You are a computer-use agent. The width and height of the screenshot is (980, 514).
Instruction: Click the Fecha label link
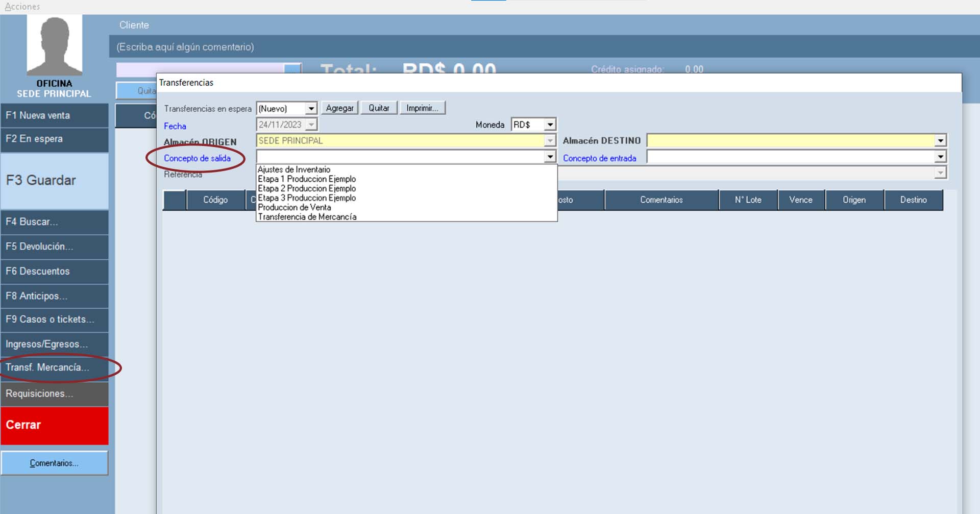tap(175, 126)
